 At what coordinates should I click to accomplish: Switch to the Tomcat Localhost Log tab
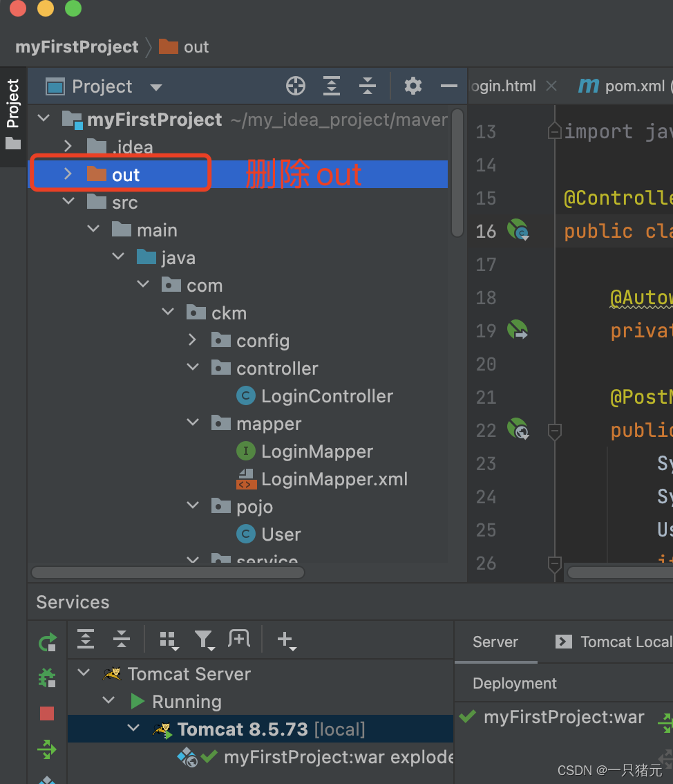[x=614, y=642]
